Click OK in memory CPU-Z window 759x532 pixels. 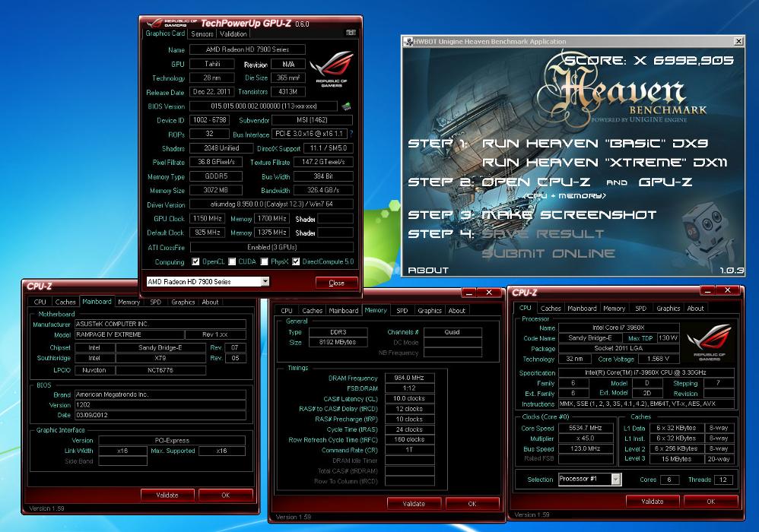[x=472, y=503]
